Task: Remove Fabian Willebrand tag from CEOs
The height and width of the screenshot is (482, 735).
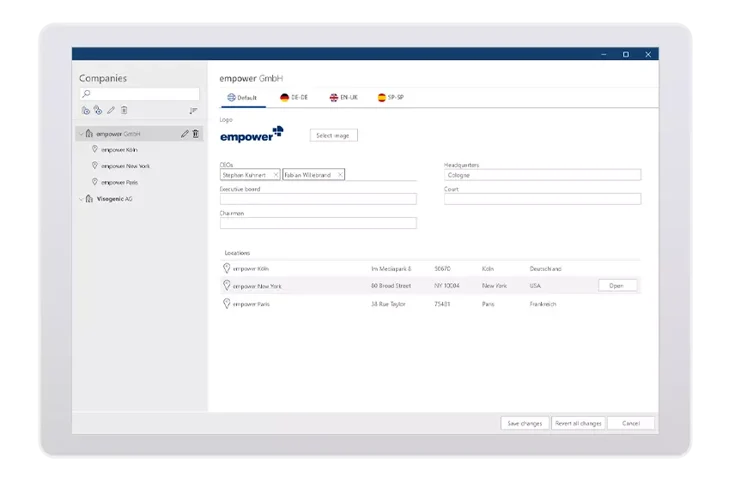Action: pos(340,174)
